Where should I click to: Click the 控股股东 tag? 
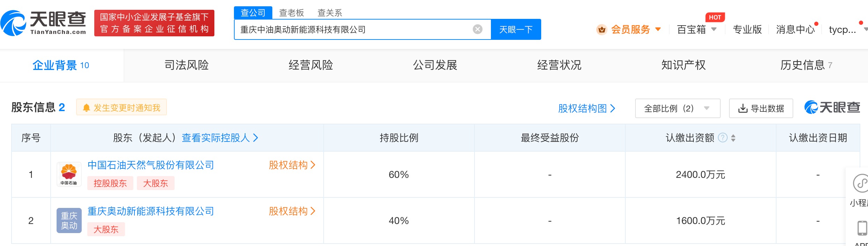(110, 183)
